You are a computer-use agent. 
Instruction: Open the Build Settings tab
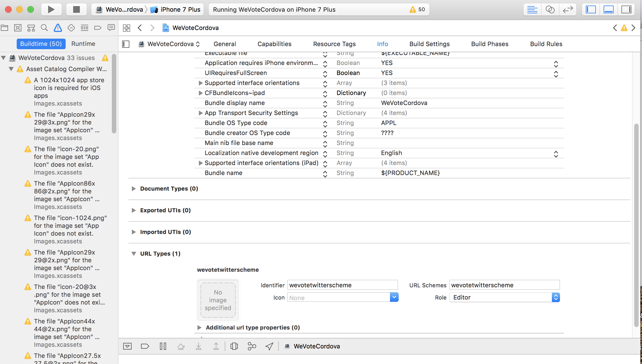click(429, 44)
